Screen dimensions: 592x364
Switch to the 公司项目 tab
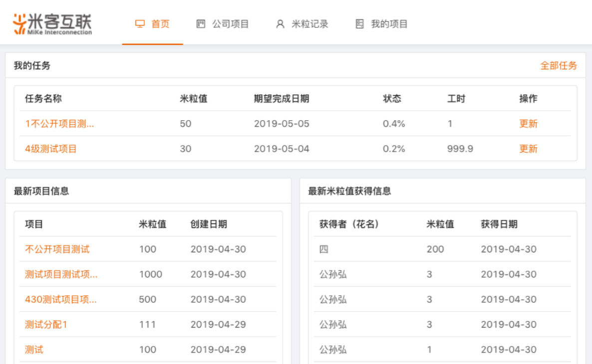[230, 24]
